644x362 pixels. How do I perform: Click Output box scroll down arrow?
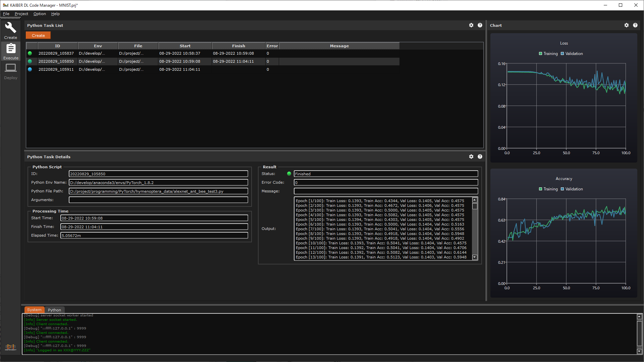click(475, 257)
